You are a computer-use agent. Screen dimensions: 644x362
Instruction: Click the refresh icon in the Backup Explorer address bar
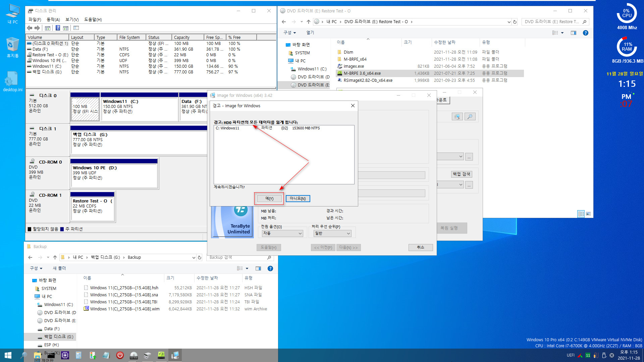[200, 257]
